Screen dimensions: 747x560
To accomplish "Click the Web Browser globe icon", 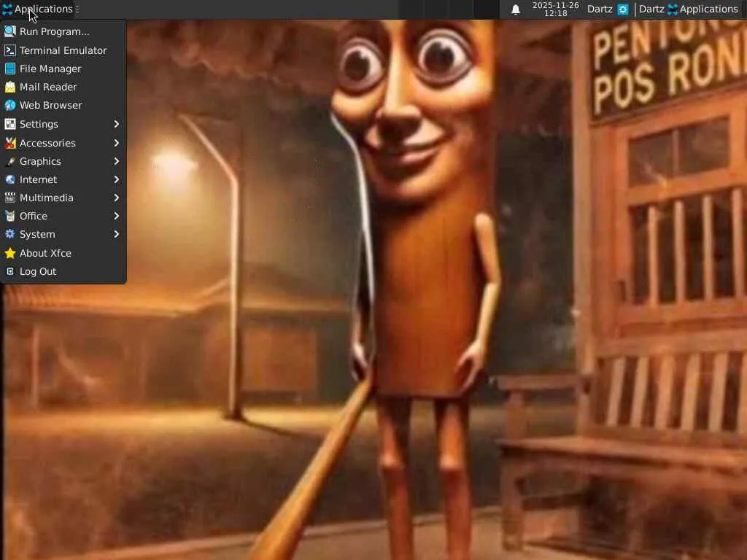I will click(10, 105).
